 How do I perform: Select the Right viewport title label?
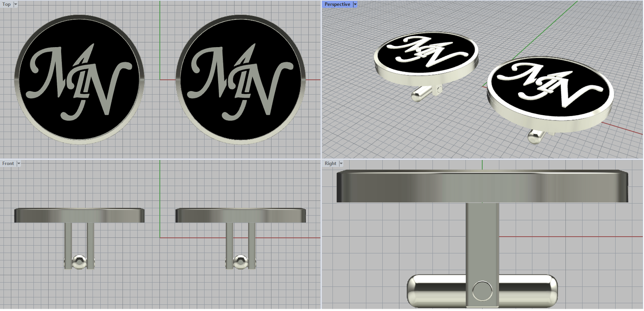(330, 164)
